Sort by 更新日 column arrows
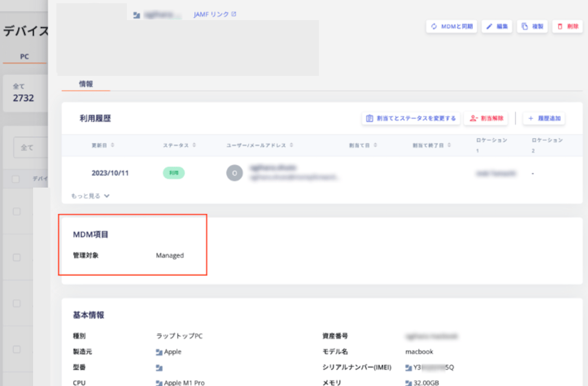 (x=112, y=145)
